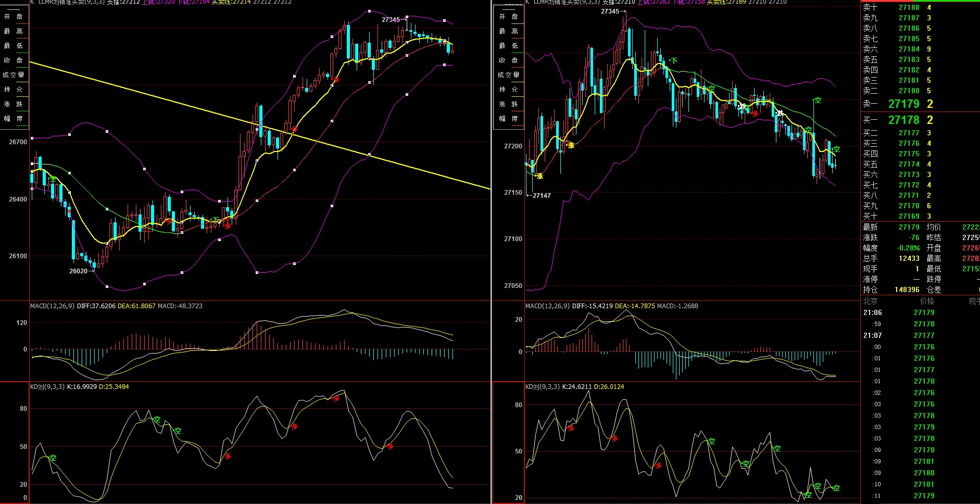Screen dimensions: 980x504
Task: Click the 成交量 label in left chart info panel
Action: coord(14,75)
